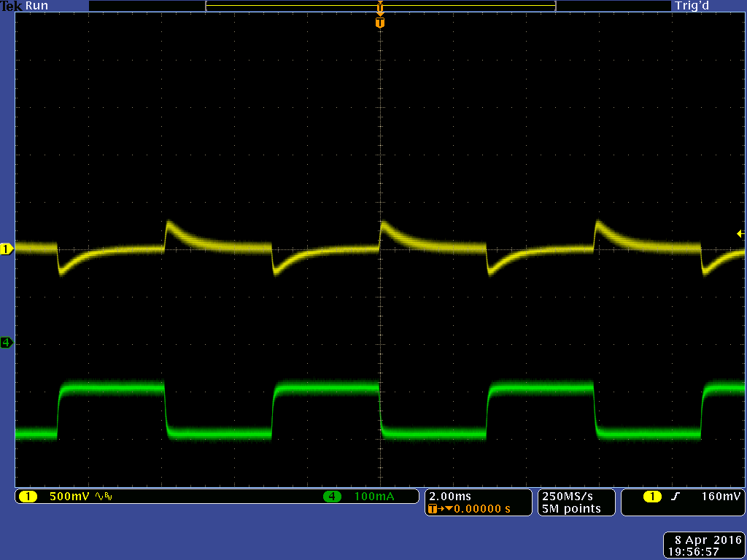
Task: Click the Run acquisition status text
Action: click(36, 6)
